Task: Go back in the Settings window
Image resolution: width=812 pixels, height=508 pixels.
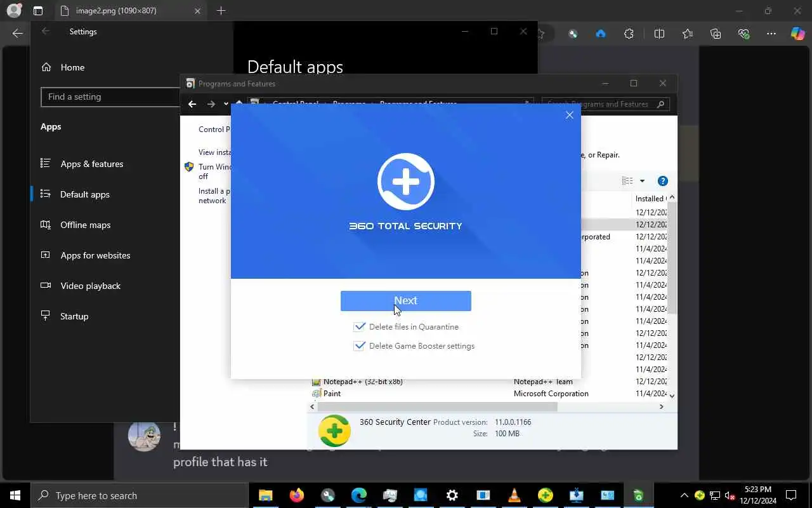Action: pyautogui.click(x=46, y=31)
